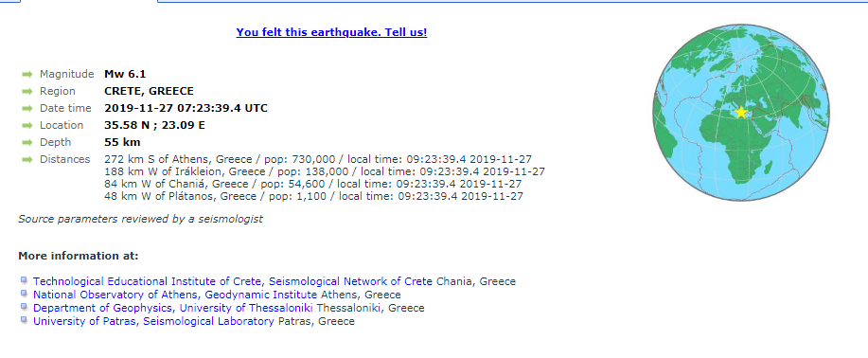
Task: Select the Mw 6.1 magnitude value
Action: (x=125, y=74)
